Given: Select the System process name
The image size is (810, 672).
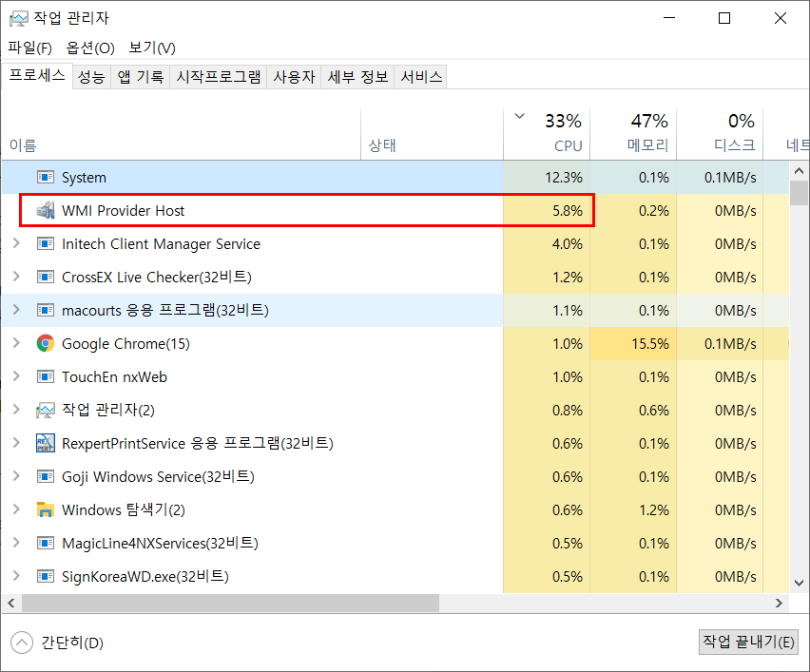Looking at the screenshot, I should coord(84,178).
